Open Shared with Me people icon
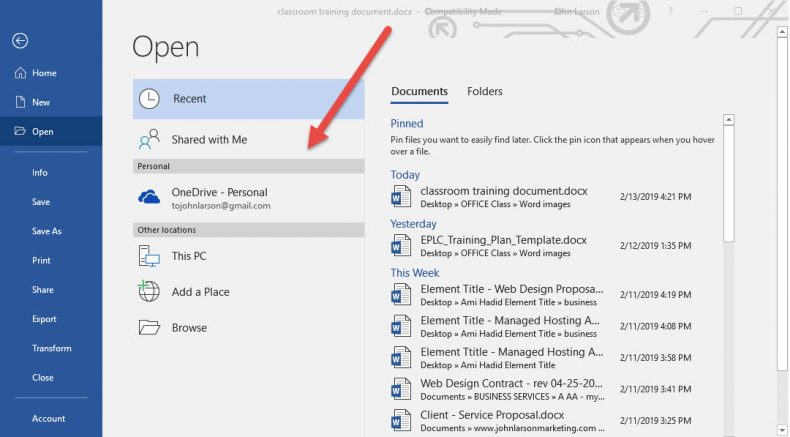 click(x=149, y=139)
